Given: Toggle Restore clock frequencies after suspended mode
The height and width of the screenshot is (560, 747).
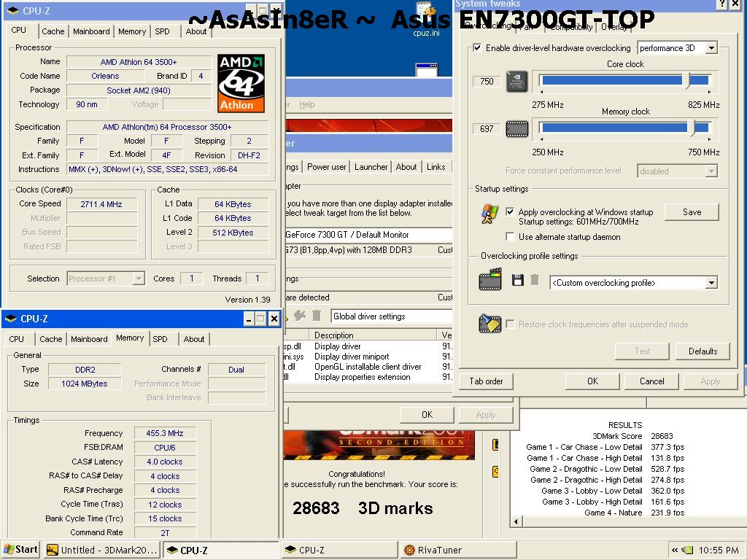Looking at the screenshot, I should [x=510, y=324].
